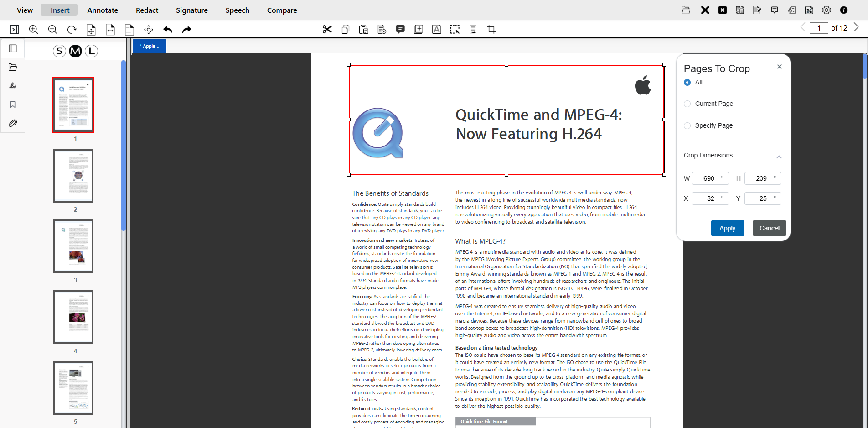The image size is (868, 428).
Task: Go to next page using arrow
Action: click(856, 28)
